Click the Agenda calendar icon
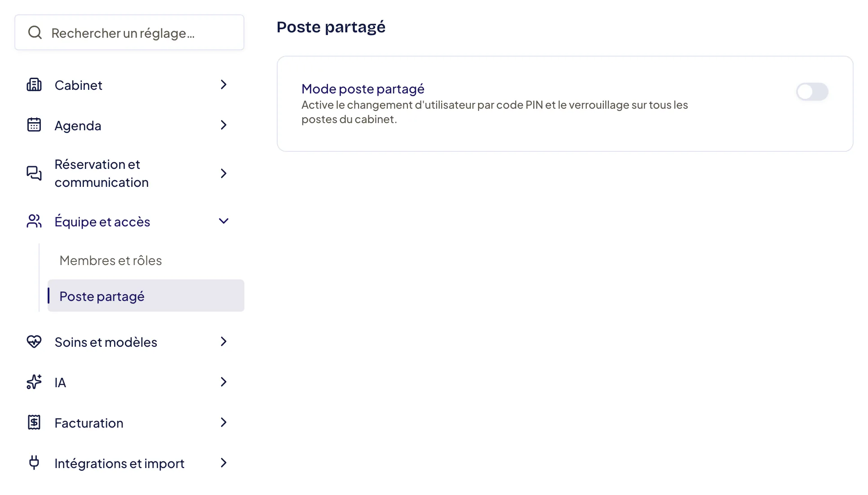The image size is (868, 495). click(34, 125)
